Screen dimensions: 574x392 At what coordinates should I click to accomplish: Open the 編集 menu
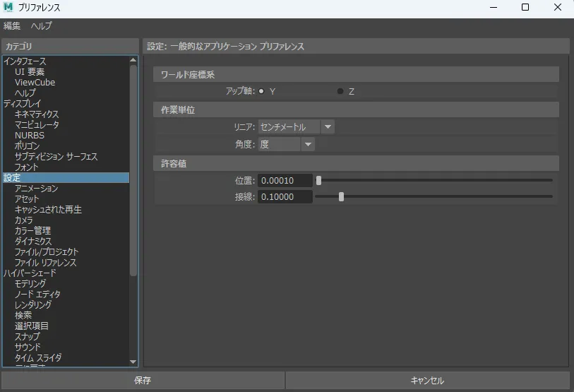(x=12, y=26)
